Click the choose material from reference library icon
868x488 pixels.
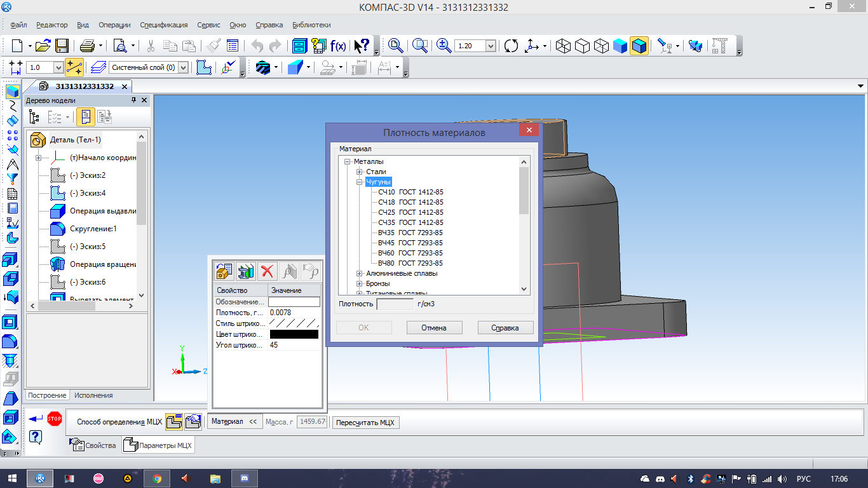click(x=246, y=271)
